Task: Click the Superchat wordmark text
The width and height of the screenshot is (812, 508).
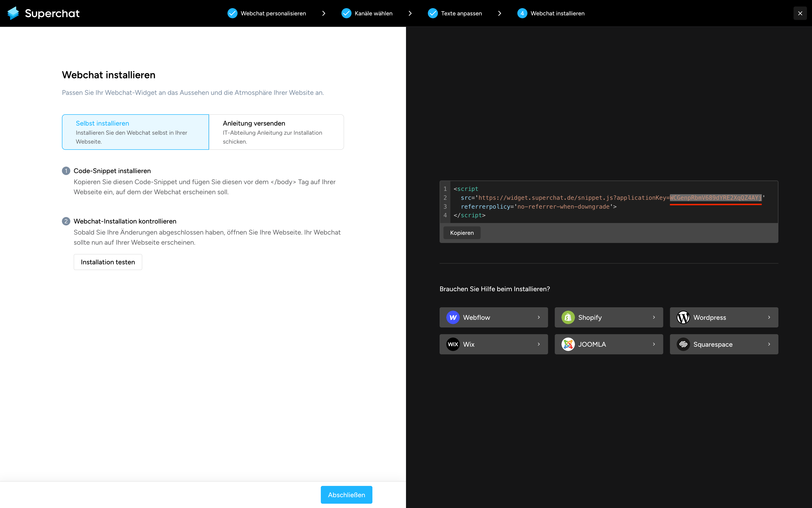Action: (52, 13)
